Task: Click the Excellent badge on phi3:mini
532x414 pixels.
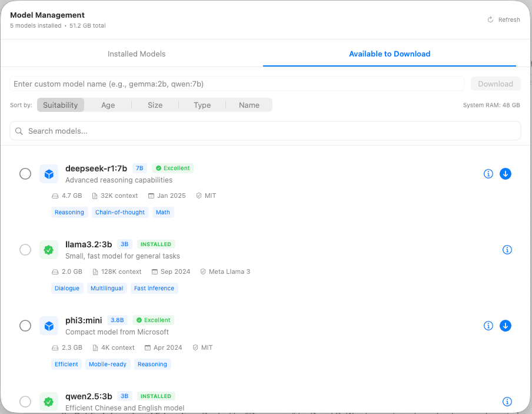Action: (x=154, y=320)
